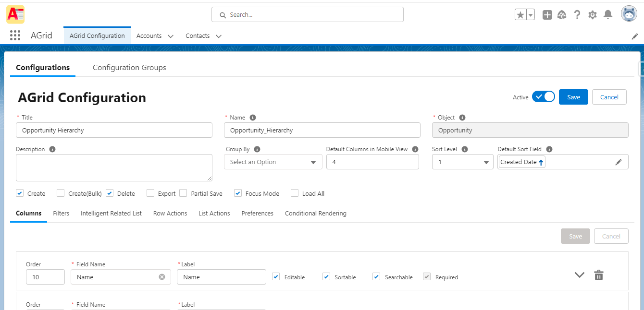Uncheck Editable for the Name column
Screen dimensions: 644x310
coord(276,276)
